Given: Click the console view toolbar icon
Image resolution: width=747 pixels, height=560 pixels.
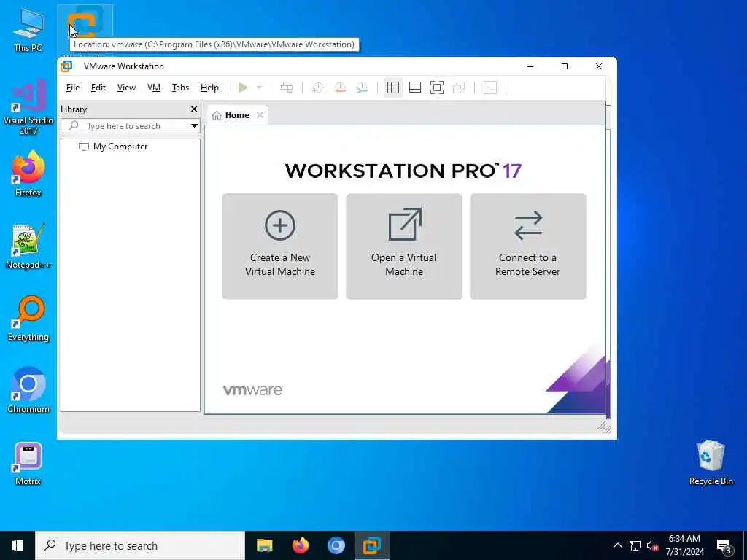Looking at the screenshot, I should (490, 87).
